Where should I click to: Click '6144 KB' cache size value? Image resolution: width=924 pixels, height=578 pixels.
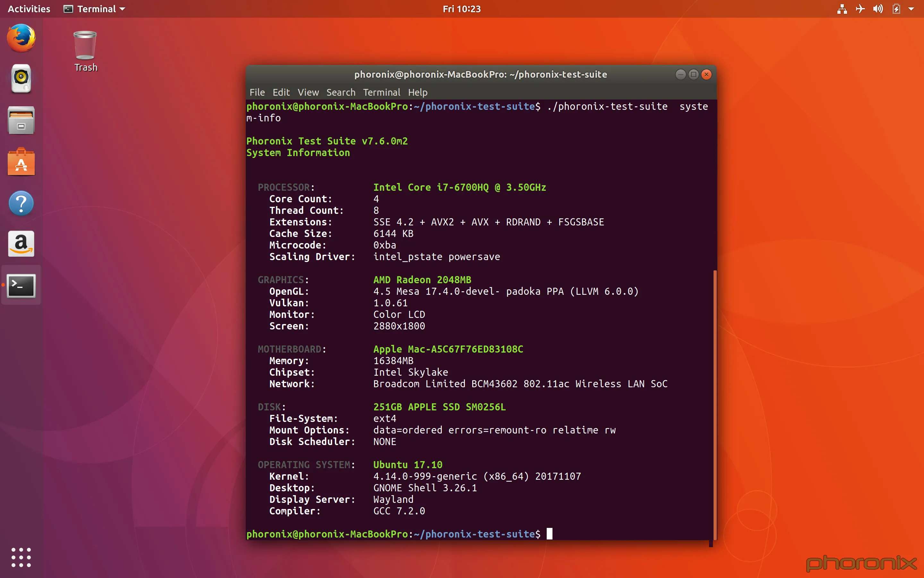393,233
